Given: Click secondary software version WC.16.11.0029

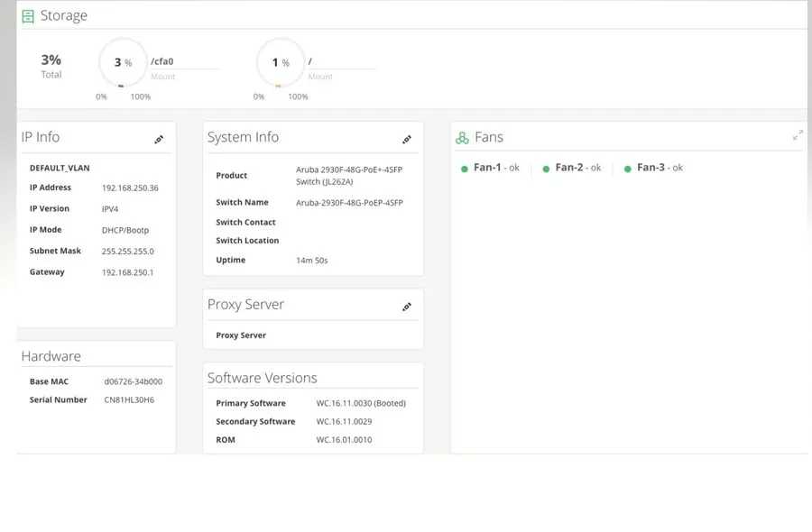Looking at the screenshot, I should [x=344, y=421].
